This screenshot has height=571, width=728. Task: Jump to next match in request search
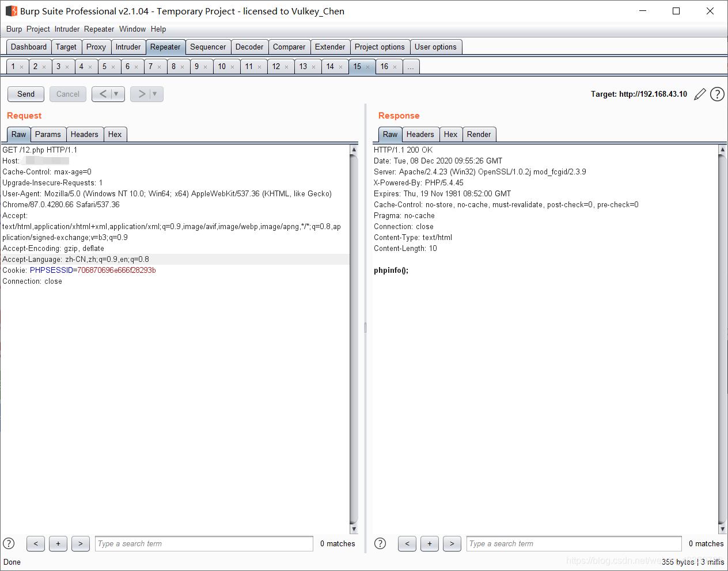click(81, 543)
